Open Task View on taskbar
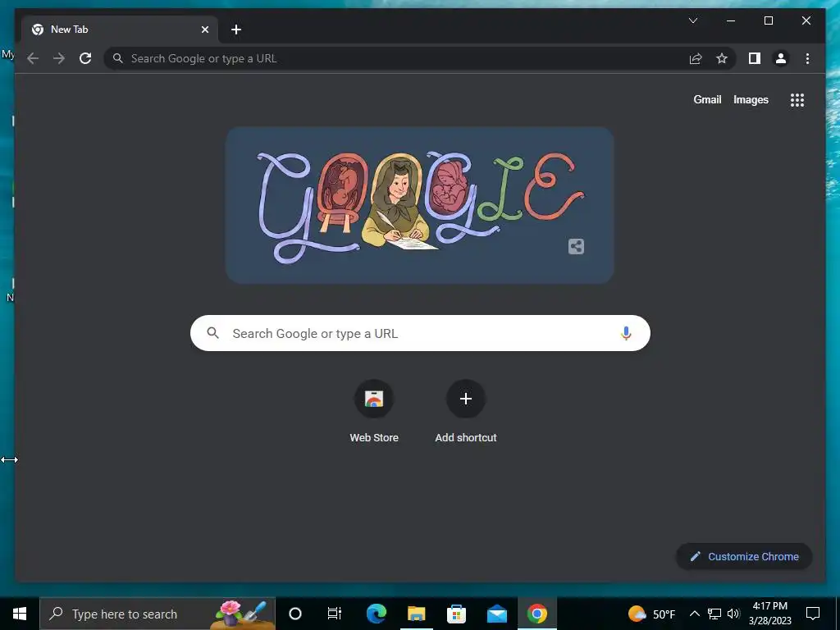The width and height of the screenshot is (840, 630). (x=335, y=614)
